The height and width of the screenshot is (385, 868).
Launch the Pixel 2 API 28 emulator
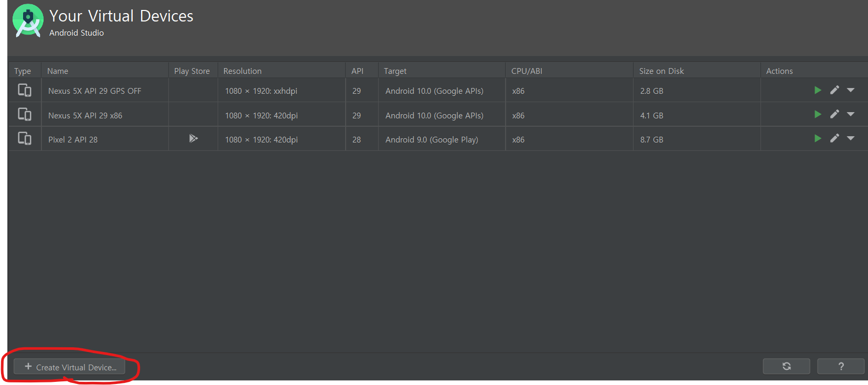818,138
